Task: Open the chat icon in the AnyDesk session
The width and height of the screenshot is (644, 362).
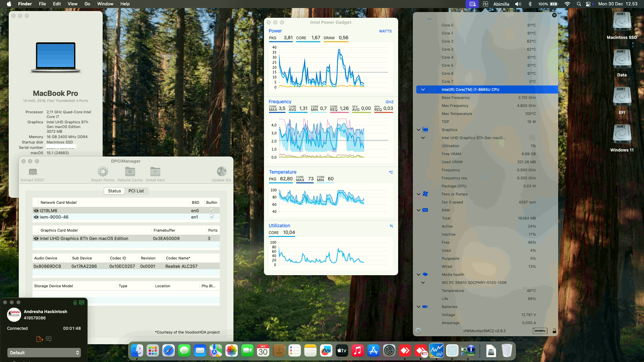Action: [x=49, y=339]
